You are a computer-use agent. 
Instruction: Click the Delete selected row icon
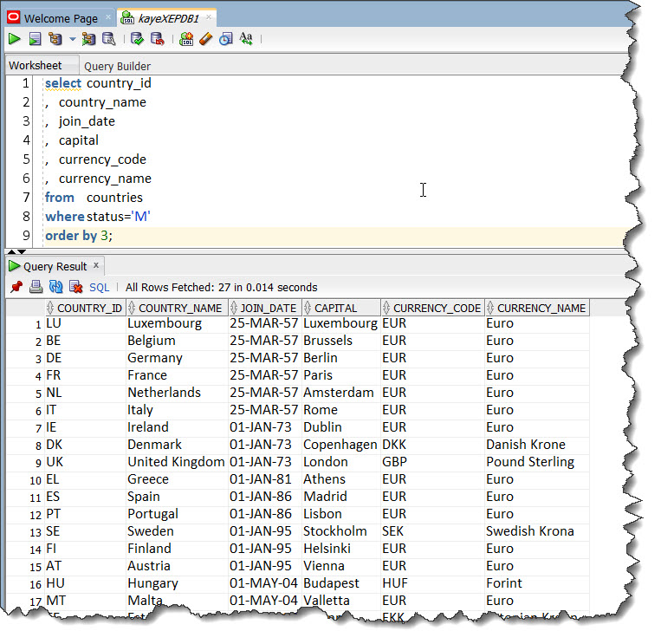(x=75, y=287)
